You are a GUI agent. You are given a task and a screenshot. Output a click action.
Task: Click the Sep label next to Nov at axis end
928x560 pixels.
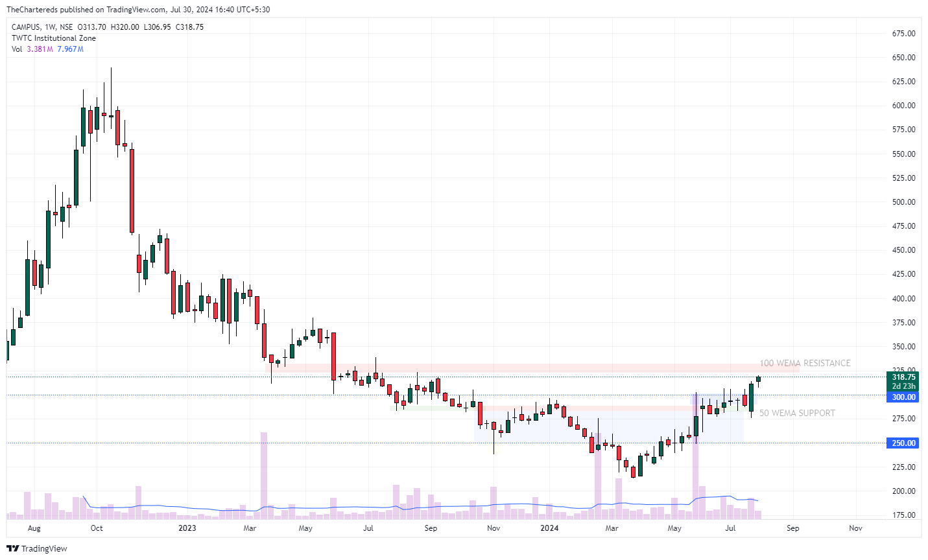[792, 528]
